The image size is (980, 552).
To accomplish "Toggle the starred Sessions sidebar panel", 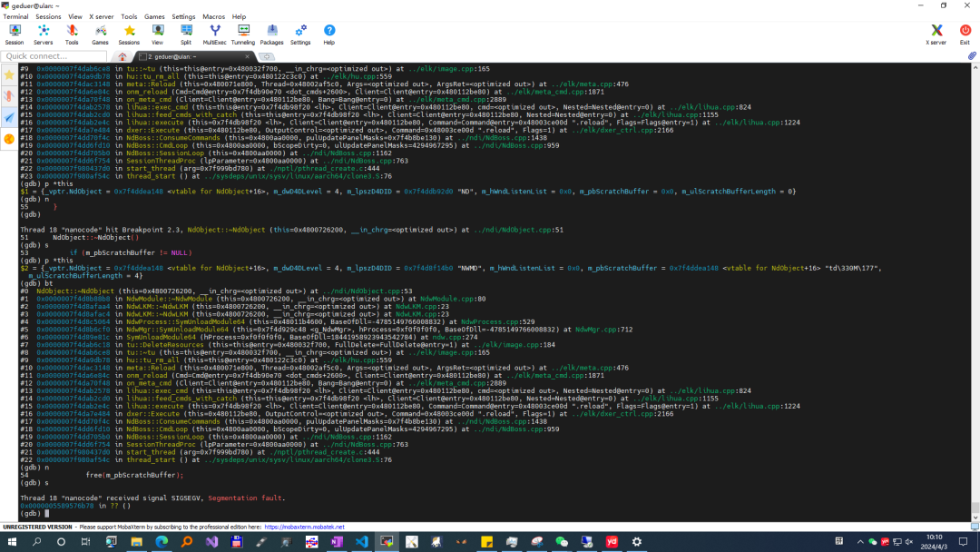I will pyautogui.click(x=8, y=74).
